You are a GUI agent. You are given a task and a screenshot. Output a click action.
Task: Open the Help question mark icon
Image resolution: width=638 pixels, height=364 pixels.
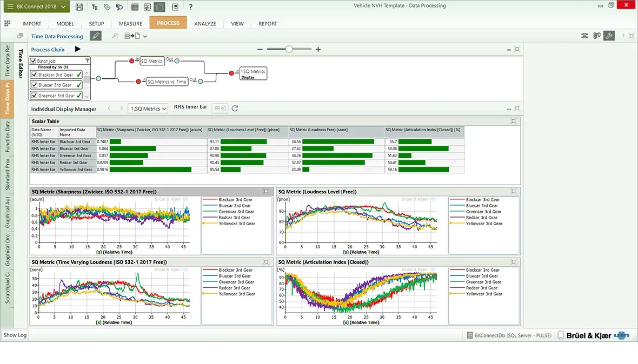(x=190, y=7)
